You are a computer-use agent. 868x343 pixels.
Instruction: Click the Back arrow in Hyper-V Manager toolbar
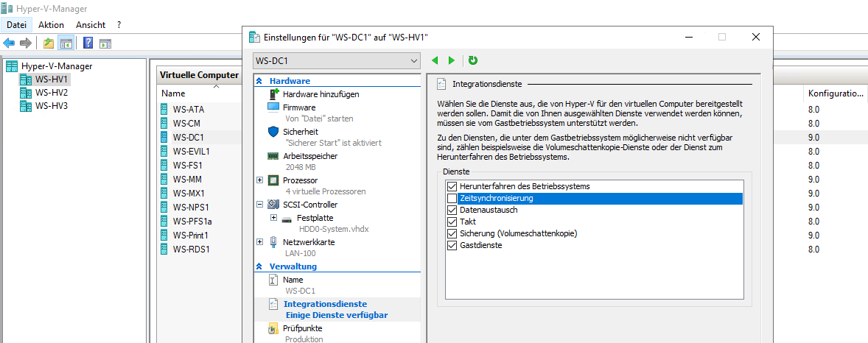9,43
